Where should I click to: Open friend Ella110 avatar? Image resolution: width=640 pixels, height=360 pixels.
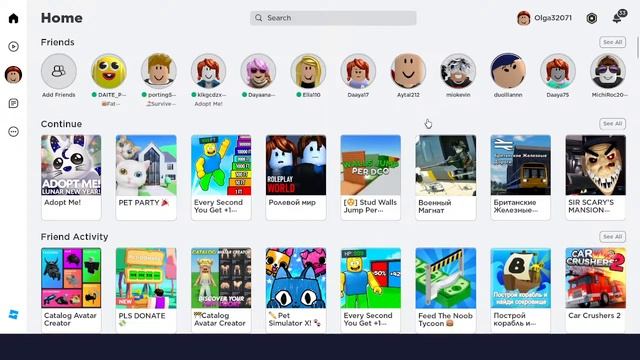point(308,71)
